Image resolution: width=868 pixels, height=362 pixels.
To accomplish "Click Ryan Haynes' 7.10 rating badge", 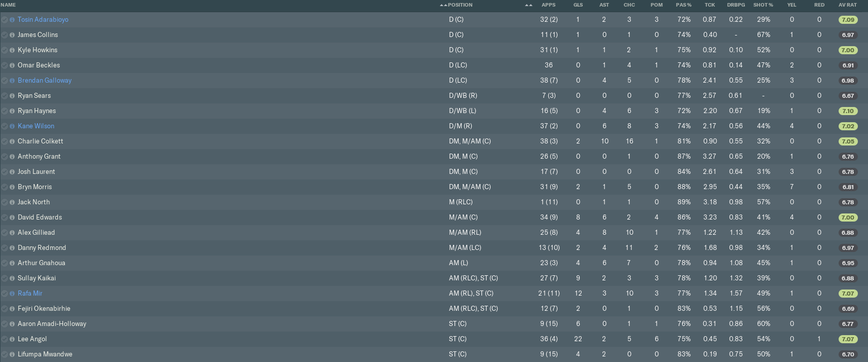I will pyautogui.click(x=848, y=111).
